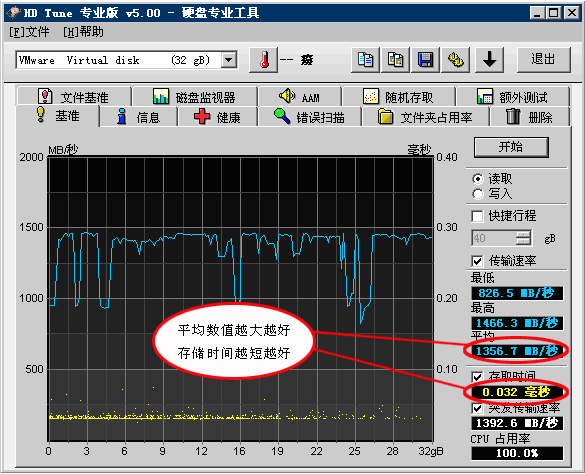
Task: Click the copy screenshot to clipboard icon
Action: 395,60
